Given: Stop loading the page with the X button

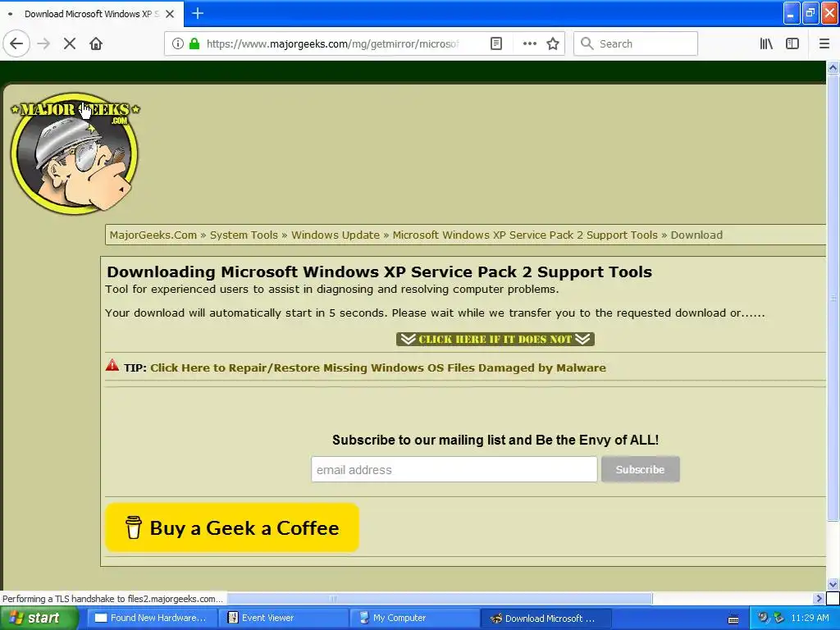Looking at the screenshot, I should tap(70, 44).
